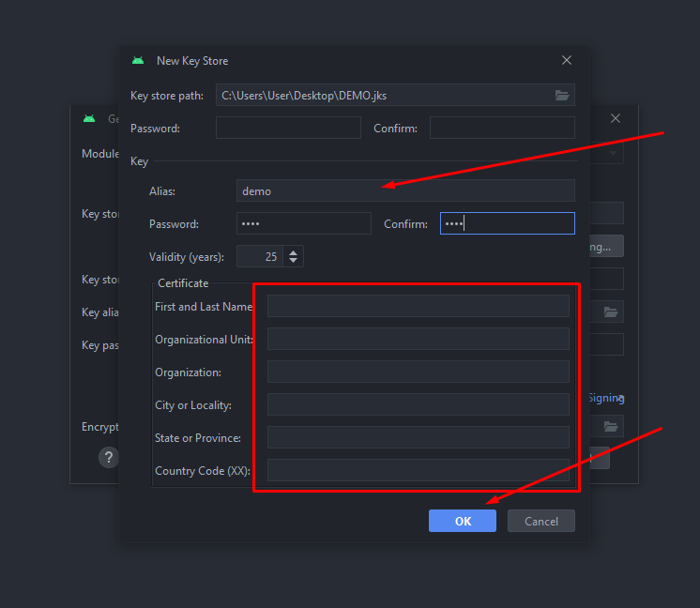
Task: Increase validity years with up arrow
Action: (x=294, y=251)
